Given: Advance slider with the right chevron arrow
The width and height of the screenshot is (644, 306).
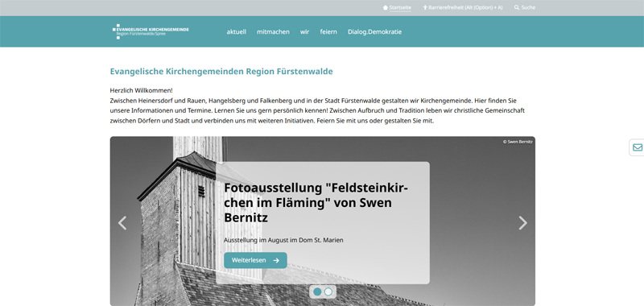Looking at the screenshot, I should tap(522, 222).
